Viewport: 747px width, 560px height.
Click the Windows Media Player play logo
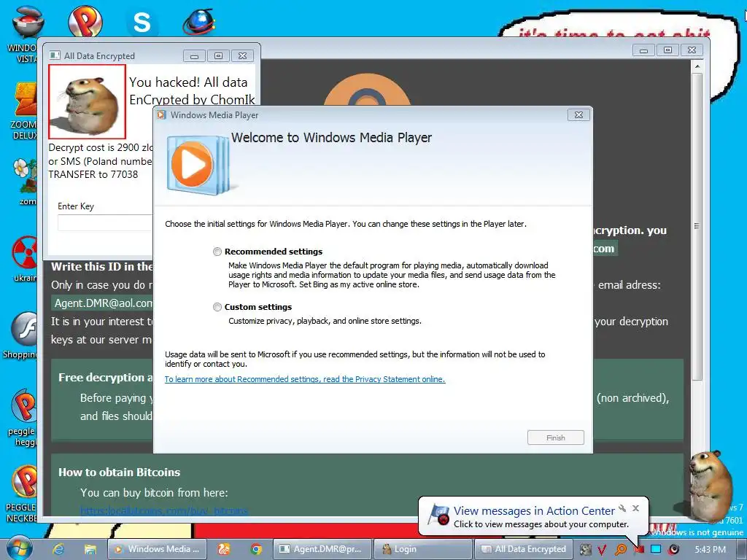pos(193,165)
